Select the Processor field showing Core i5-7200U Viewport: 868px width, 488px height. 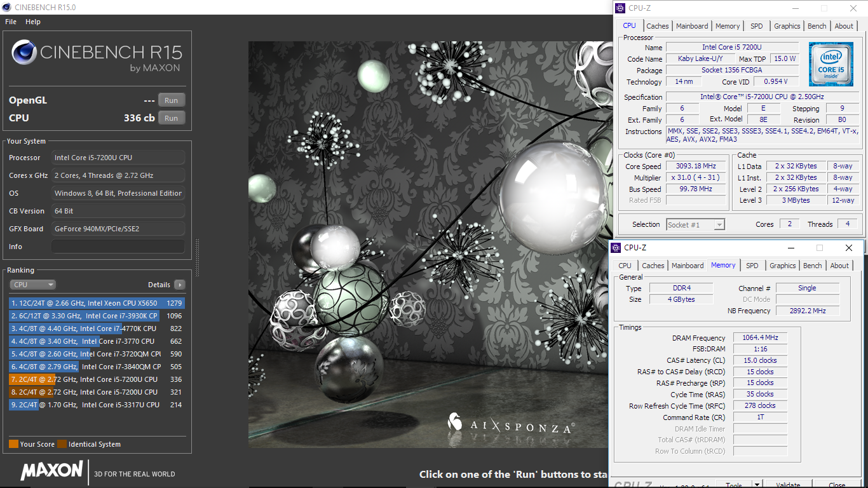[118, 158]
